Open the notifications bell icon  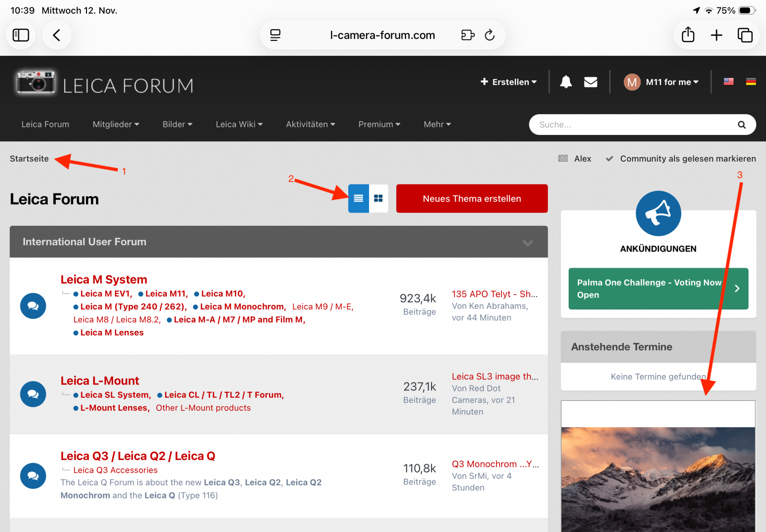[566, 82]
